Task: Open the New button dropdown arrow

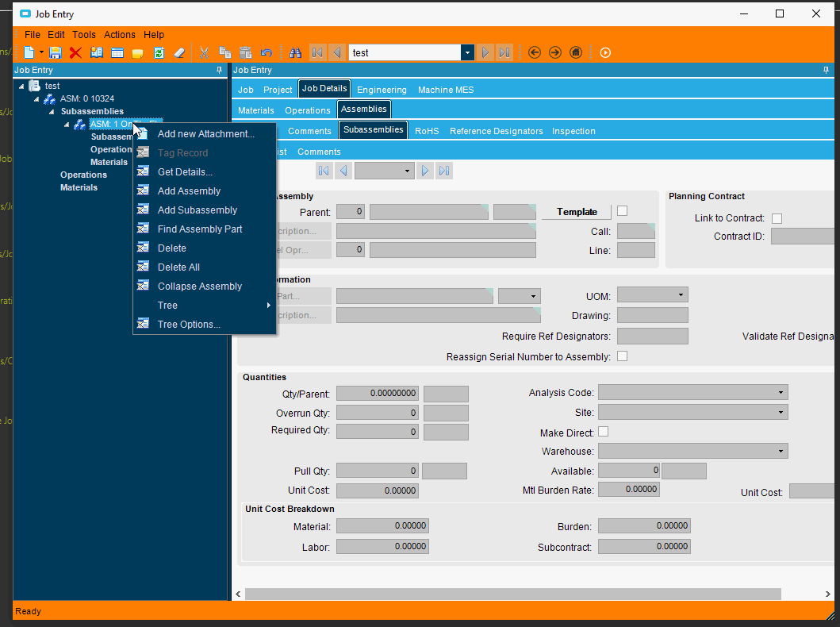Action: pyautogui.click(x=41, y=52)
